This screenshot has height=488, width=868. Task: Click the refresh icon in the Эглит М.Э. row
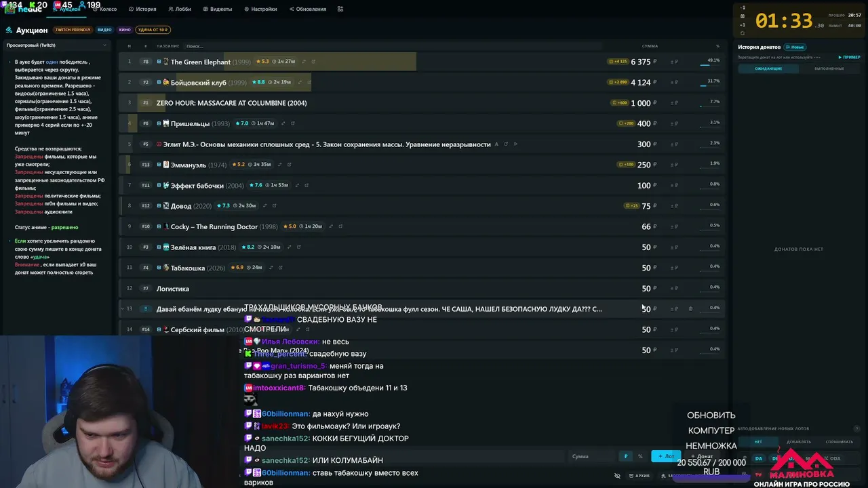506,144
